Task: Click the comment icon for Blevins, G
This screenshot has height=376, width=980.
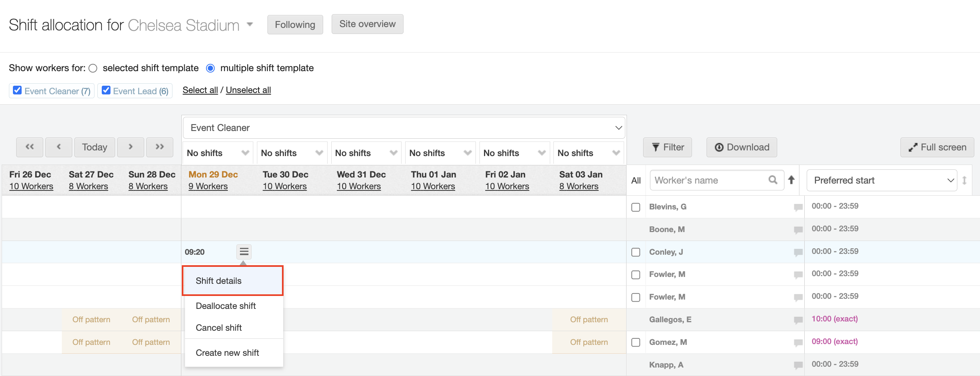Action: [x=798, y=207]
